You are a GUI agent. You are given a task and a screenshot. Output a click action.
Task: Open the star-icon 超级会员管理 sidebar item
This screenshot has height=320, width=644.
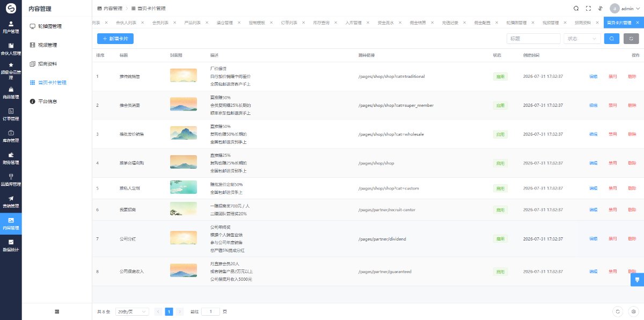tap(11, 71)
